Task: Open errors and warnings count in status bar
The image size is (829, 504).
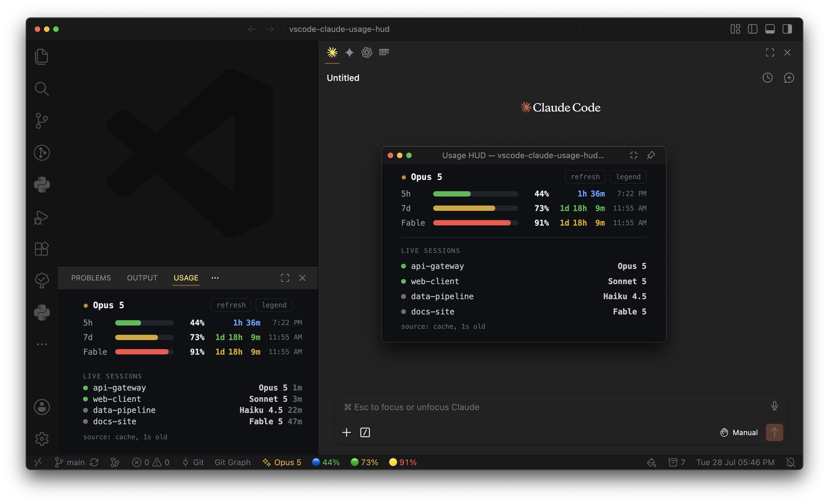Action: (151, 462)
